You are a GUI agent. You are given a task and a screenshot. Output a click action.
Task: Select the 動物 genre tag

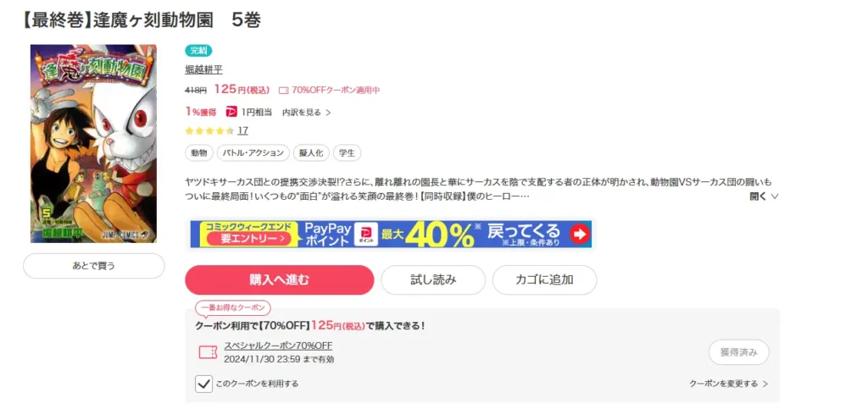tap(198, 153)
